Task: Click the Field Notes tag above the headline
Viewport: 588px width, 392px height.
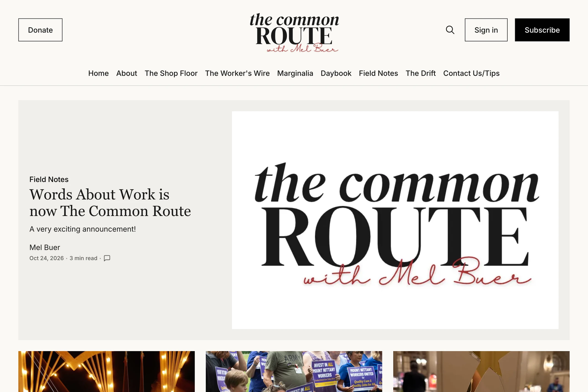Action: [x=49, y=179]
